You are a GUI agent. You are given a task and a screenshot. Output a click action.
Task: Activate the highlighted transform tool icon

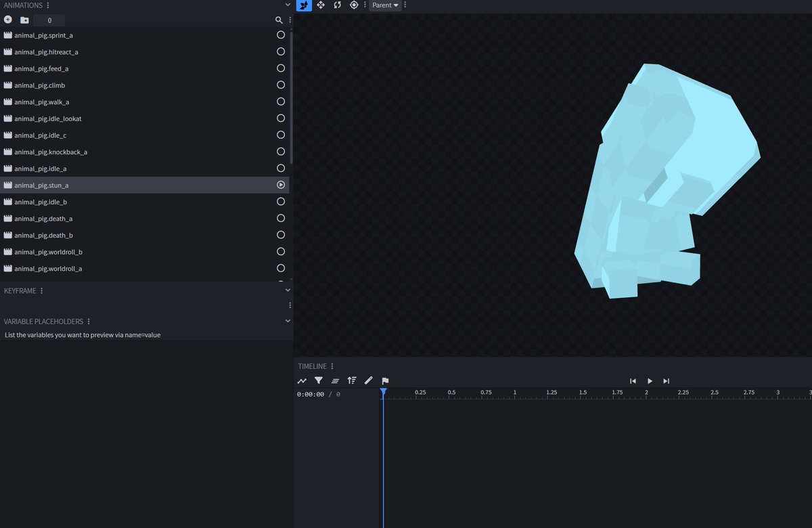tap(304, 5)
